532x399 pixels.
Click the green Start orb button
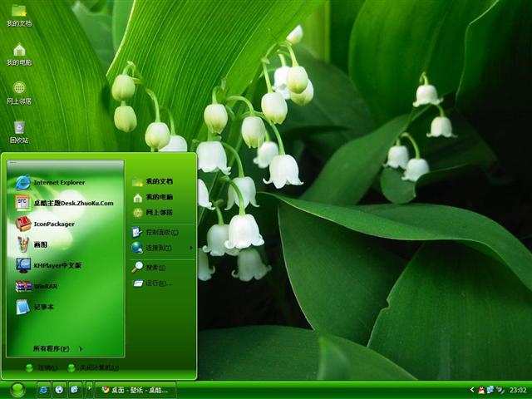(17, 389)
